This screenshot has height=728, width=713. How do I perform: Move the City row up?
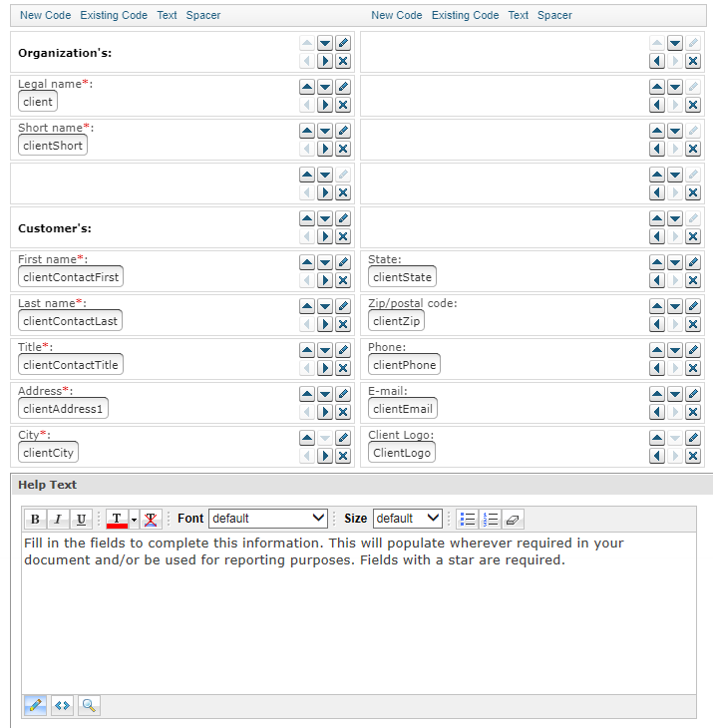tap(307, 438)
